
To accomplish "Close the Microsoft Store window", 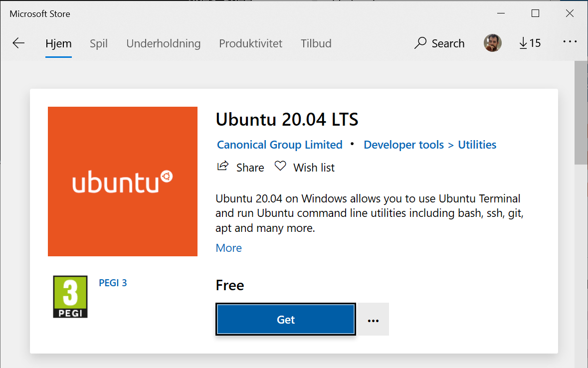I will (570, 13).
